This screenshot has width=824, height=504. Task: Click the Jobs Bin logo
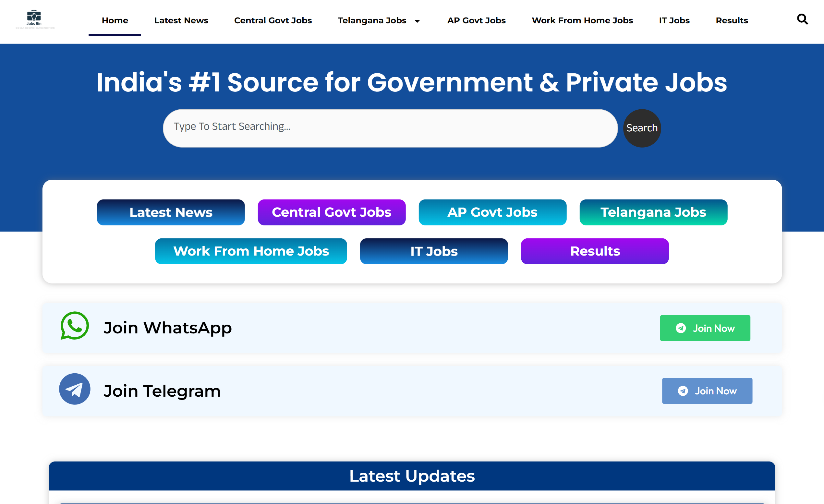34,19
